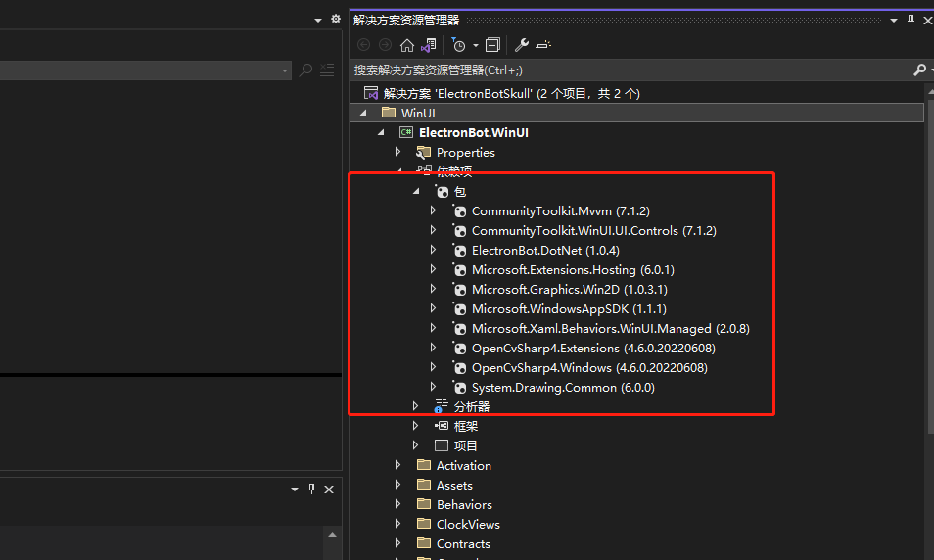Open Solution Explorer window options dropdown
The width and height of the screenshot is (934, 560).
[x=894, y=21]
